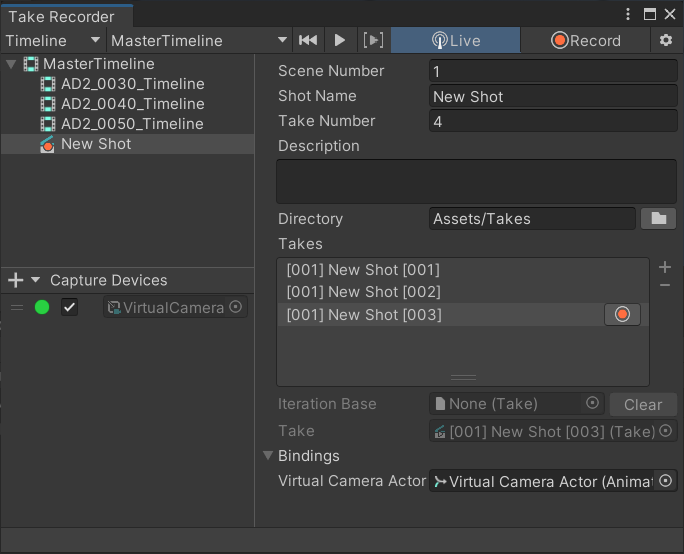Start recording with Record button
The height and width of the screenshot is (554, 684).
(585, 41)
